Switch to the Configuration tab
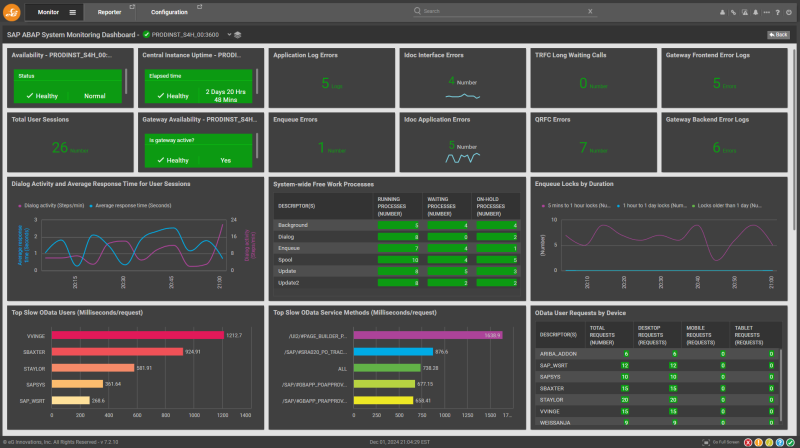 [169, 12]
